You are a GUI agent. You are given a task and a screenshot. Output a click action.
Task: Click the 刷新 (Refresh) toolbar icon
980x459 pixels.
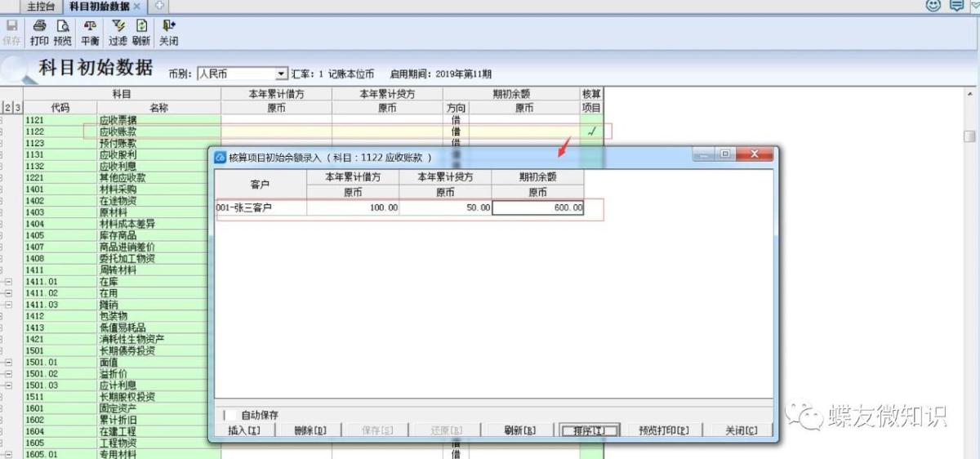pyautogui.click(x=141, y=32)
